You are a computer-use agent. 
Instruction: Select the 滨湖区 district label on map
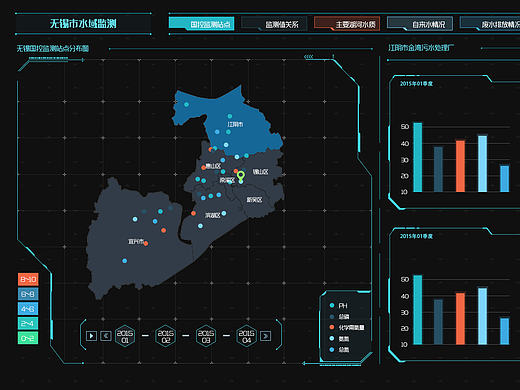213,215
